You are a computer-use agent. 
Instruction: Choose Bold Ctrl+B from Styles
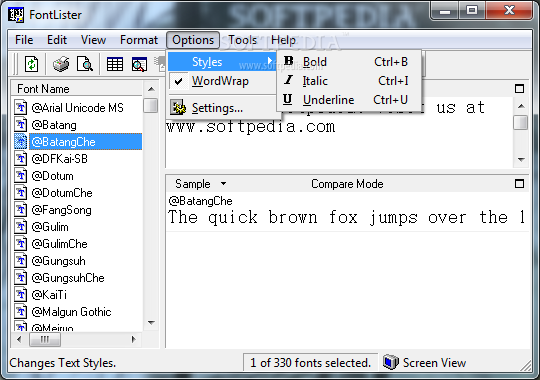349,62
